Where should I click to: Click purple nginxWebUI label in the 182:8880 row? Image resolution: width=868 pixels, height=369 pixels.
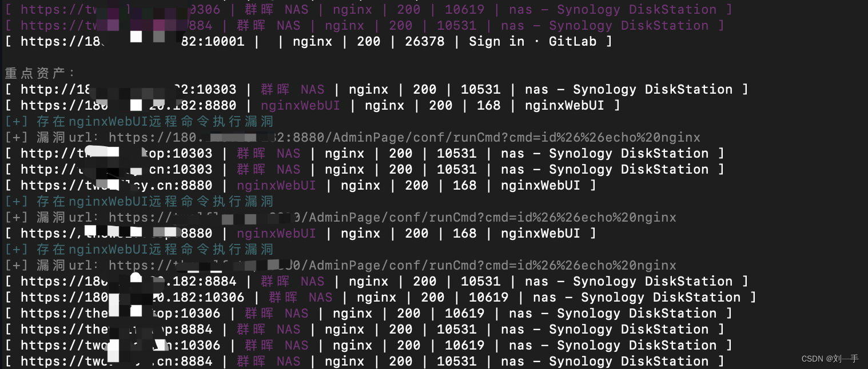click(300, 106)
